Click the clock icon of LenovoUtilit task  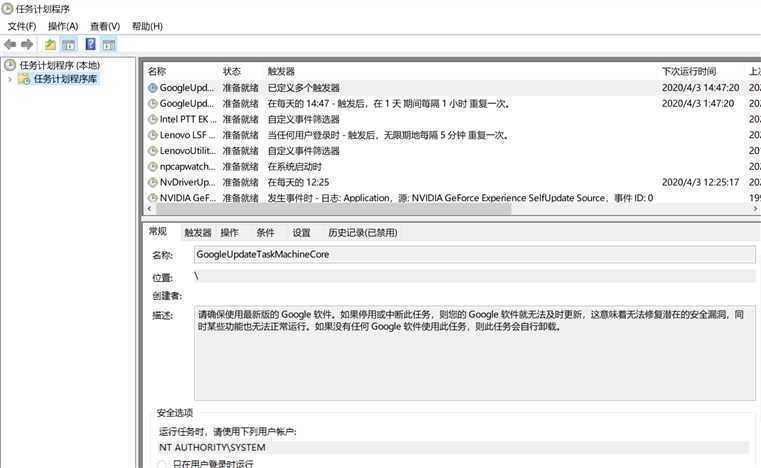click(152, 151)
